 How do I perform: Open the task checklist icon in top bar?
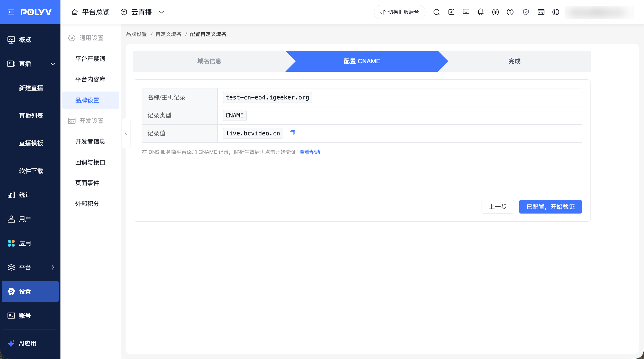click(451, 12)
